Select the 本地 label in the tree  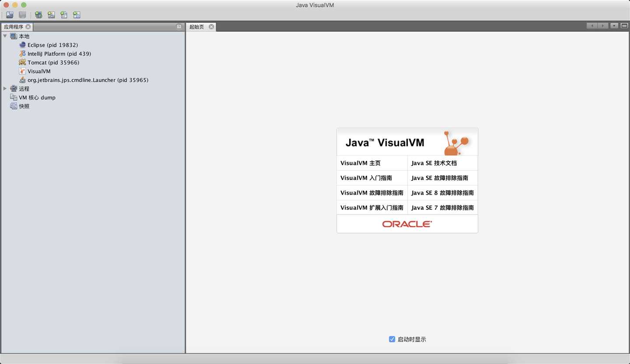24,36
